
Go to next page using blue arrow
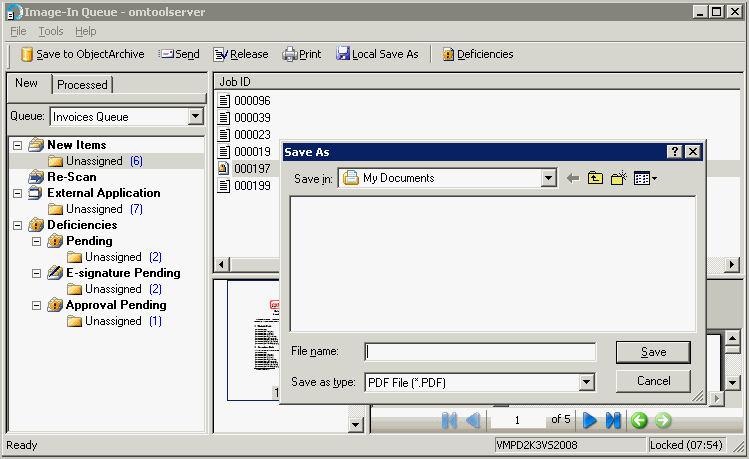click(590, 420)
